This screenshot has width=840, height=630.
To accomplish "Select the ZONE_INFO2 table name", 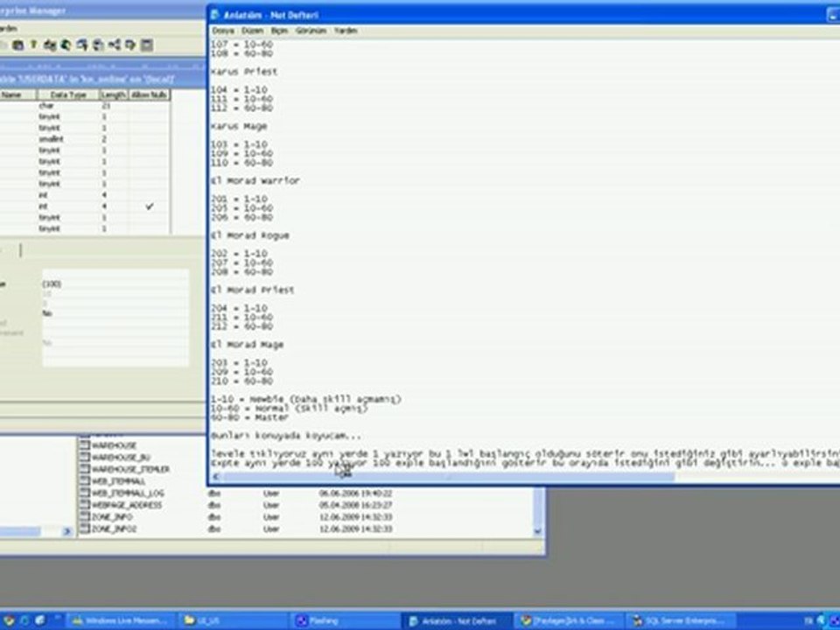I will [114, 528].
